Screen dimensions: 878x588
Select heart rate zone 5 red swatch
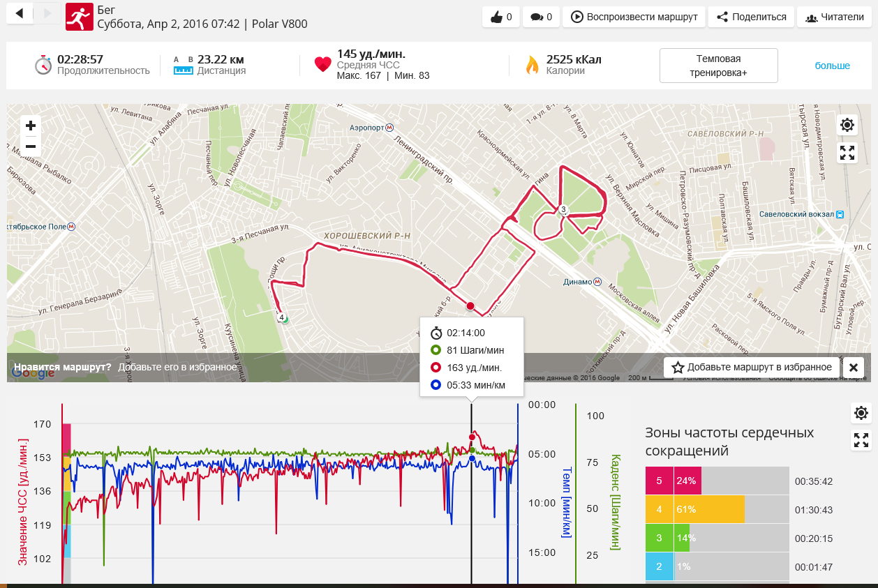(659, 481)
